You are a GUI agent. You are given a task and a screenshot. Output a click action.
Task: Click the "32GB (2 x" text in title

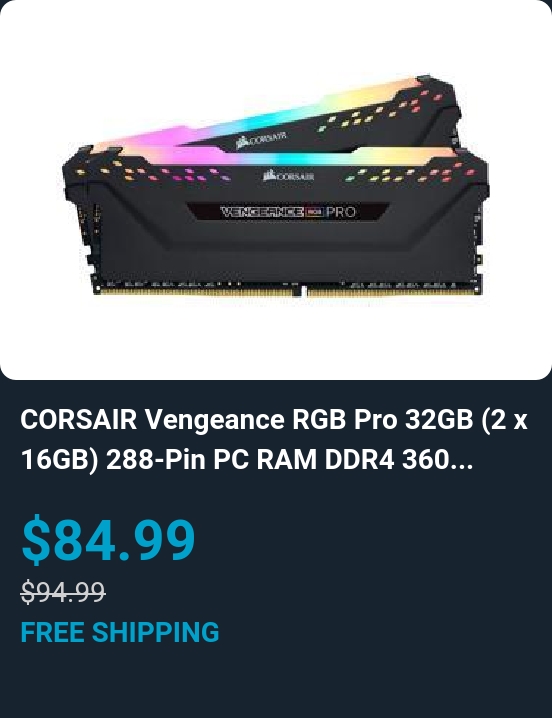point(465,419)
